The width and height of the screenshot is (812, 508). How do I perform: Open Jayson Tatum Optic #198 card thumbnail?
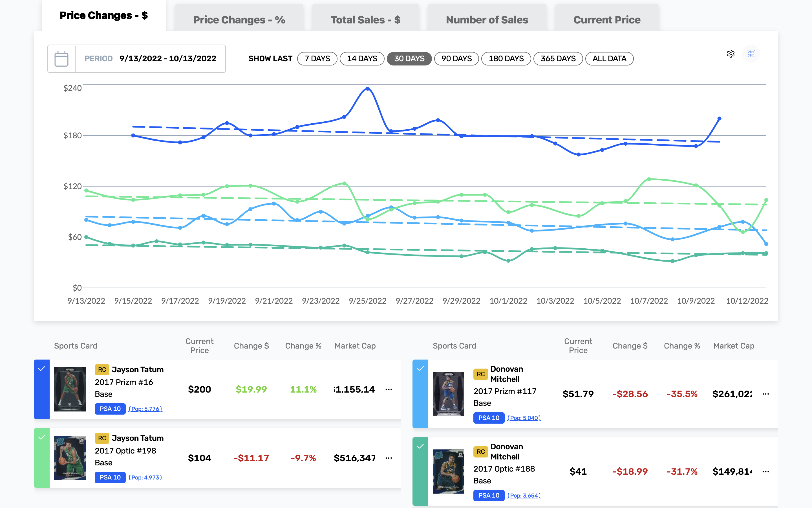[70, 458]
